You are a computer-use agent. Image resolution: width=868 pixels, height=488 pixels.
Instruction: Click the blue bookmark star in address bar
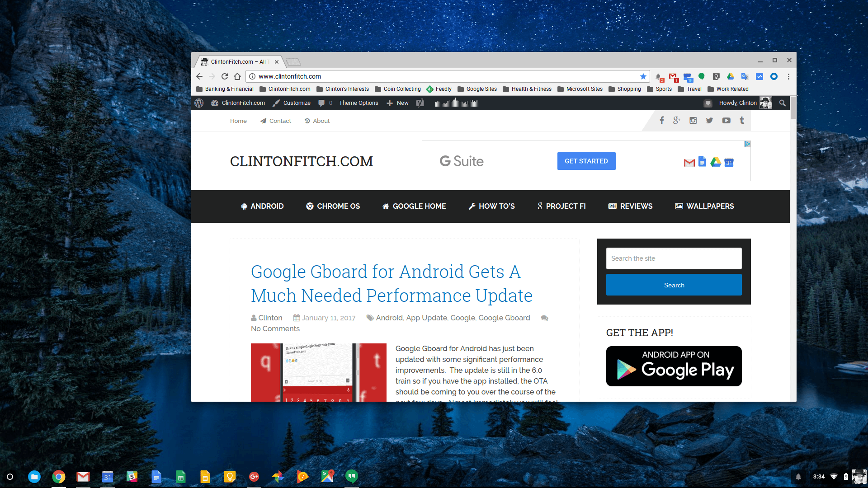pos(643,76)
